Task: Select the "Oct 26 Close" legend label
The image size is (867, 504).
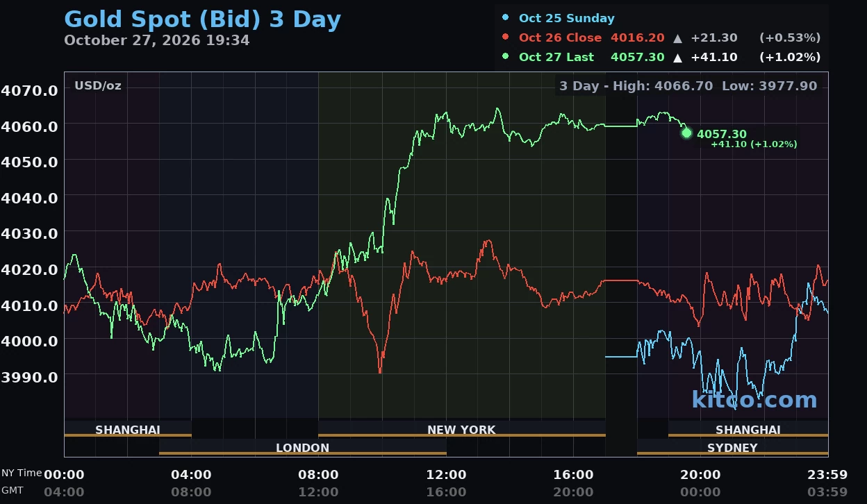Action: 561,37
